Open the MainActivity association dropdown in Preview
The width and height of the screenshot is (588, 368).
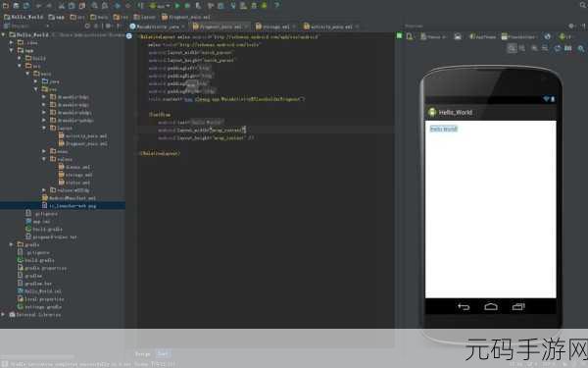(x=518, y=36)
